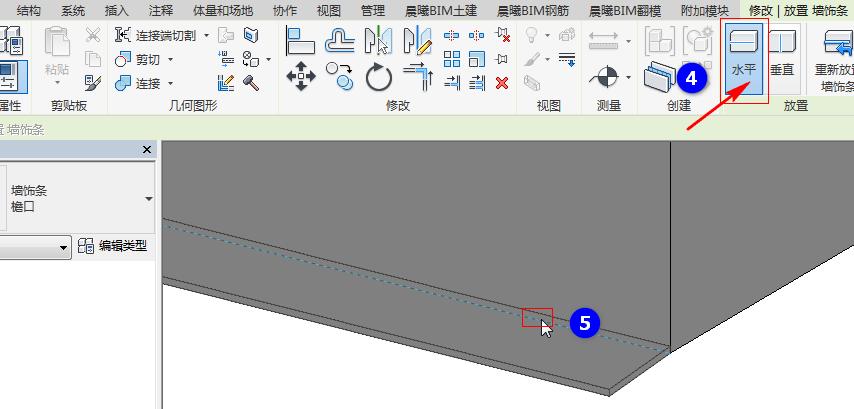Select the Split Element tool
This screenshot has height=409, width=854.
point(452,36)
